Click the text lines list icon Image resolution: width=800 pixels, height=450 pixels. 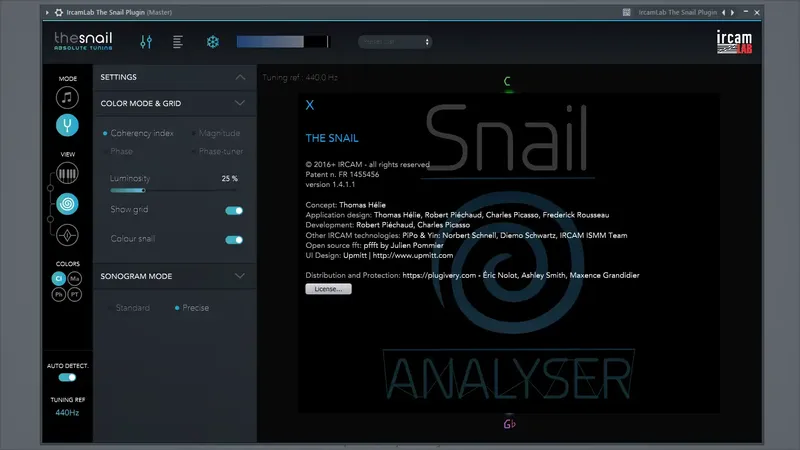(178, 42)
